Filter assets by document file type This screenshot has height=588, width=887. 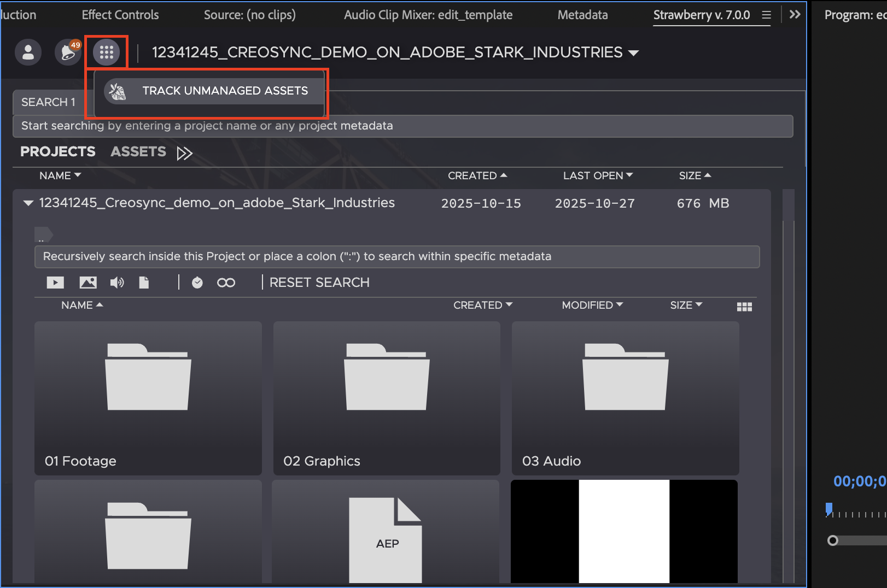tap(144, 283)
